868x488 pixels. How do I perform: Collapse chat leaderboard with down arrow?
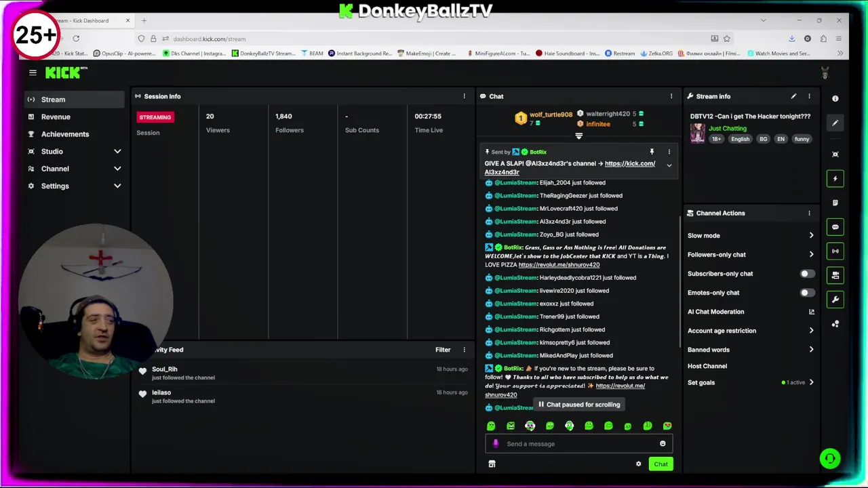tap(578, 136)
